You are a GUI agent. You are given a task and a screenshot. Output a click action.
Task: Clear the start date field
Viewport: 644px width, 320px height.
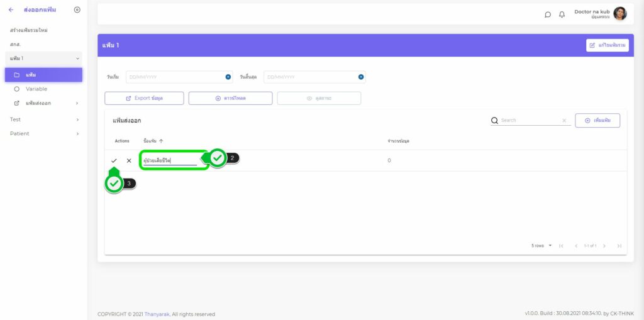[228, 77]
